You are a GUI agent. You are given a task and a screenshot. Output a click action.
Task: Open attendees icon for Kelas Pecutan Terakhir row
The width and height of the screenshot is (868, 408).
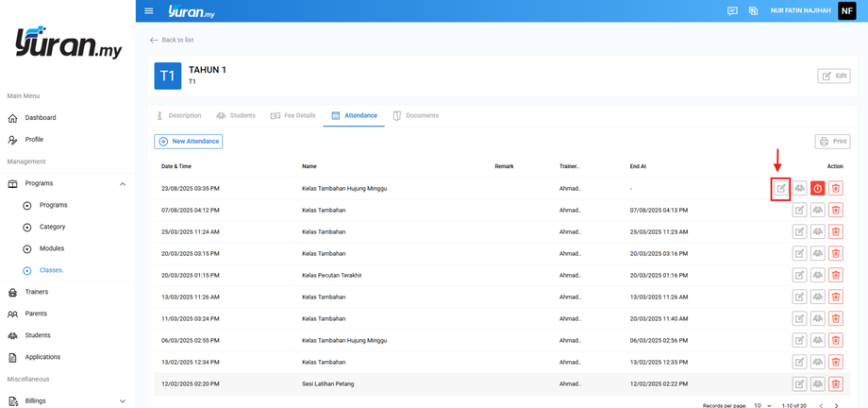[x=817, y=275]
